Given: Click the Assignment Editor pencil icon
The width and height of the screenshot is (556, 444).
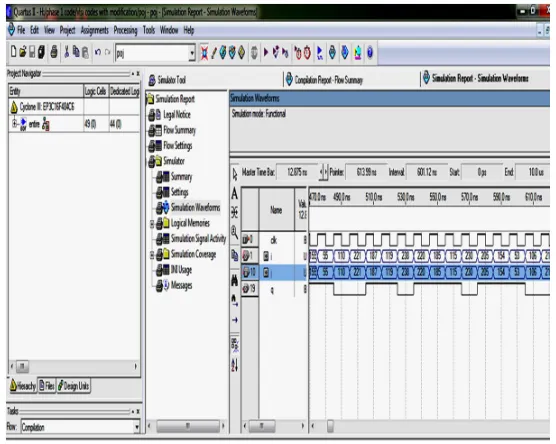Looking at the screenshot, I should click(x=213, y=53).
